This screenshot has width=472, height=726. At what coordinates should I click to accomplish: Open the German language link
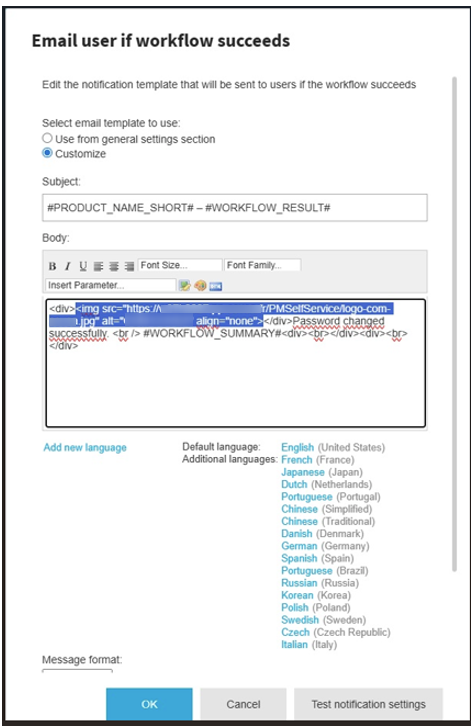299,546
